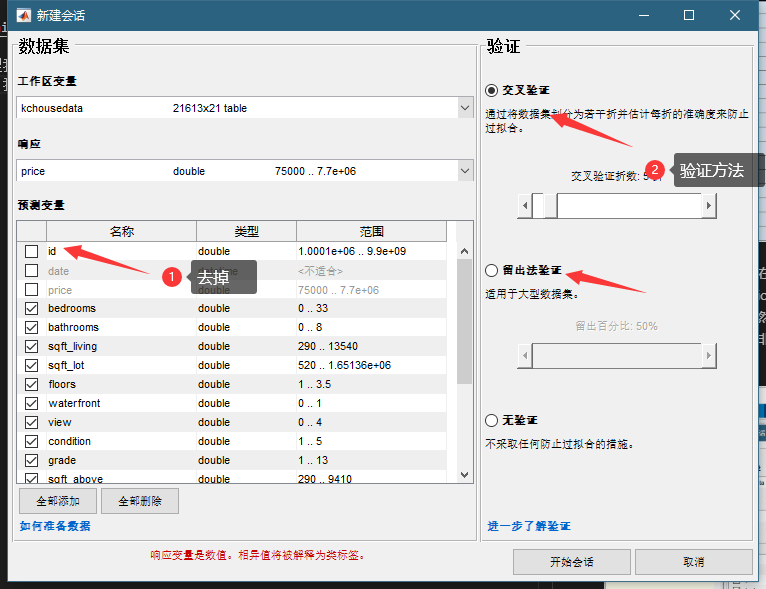
Task: Click the 全部添加 button
Action: [x=57, y=501]
